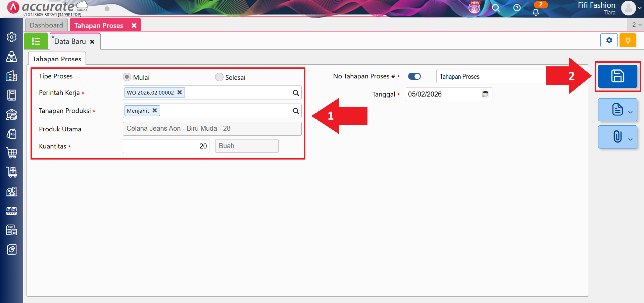This screenshot has width=644, height=303.
Task: Open the calendar picker for Tanggal
Action: pos(485,94)
